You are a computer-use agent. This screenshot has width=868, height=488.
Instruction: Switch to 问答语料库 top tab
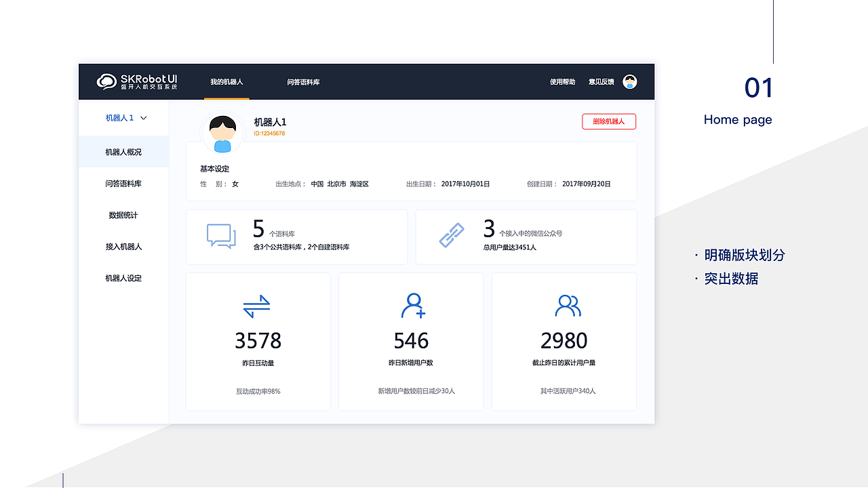(303, 82)
